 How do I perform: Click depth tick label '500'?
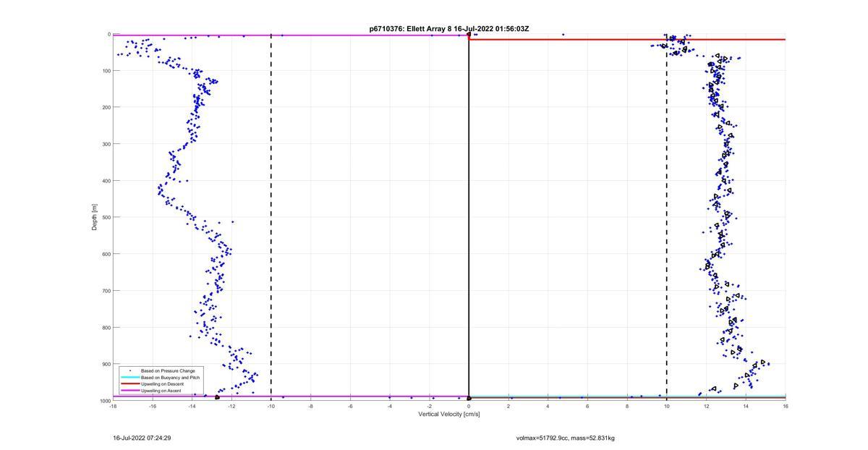click(106, 217)
